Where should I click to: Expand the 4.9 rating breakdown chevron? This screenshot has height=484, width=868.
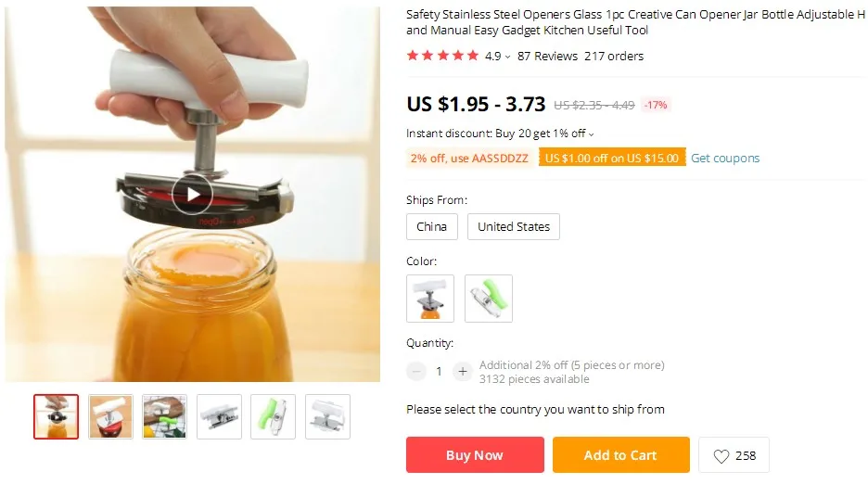(x=507, y=57)
